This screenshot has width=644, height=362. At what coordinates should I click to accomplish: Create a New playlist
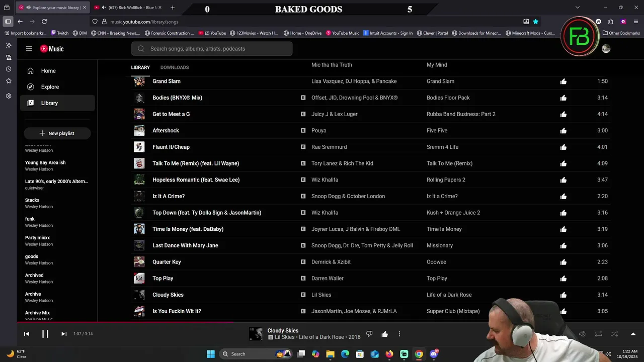(x=57, y=133)
